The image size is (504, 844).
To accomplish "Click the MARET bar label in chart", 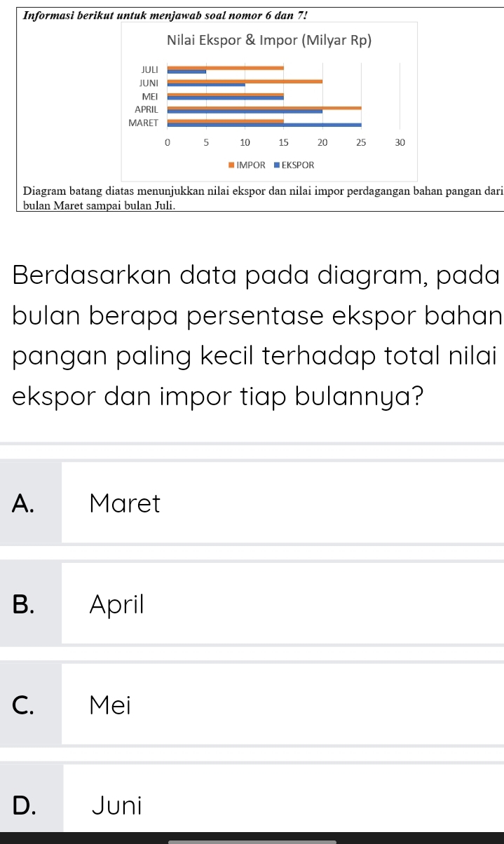I will [145, 123].
